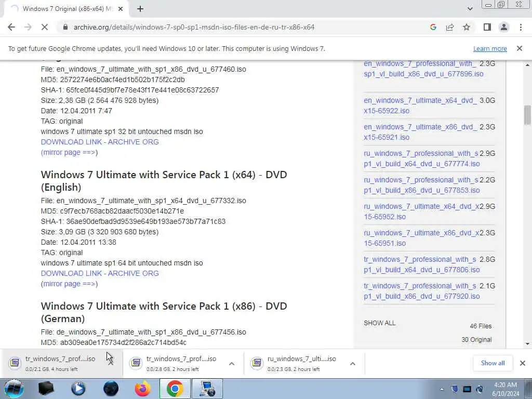This screenshot has height=399, width=532.
Task: Click SHOW ALL files
Action: point(379,323)
